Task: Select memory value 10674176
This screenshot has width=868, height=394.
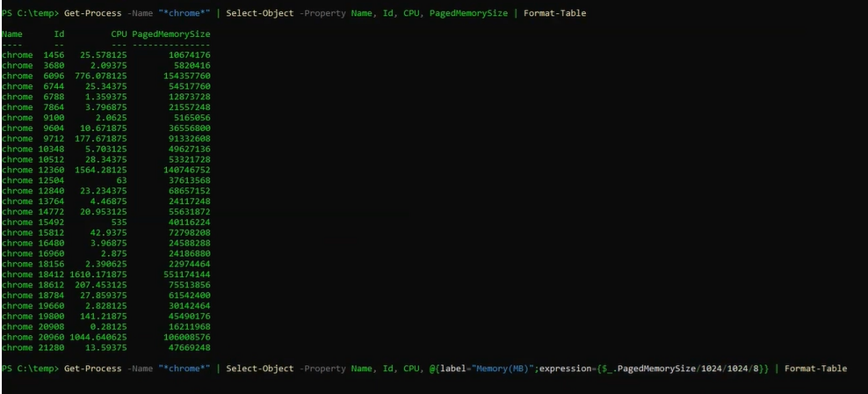Action: [189, 55]
